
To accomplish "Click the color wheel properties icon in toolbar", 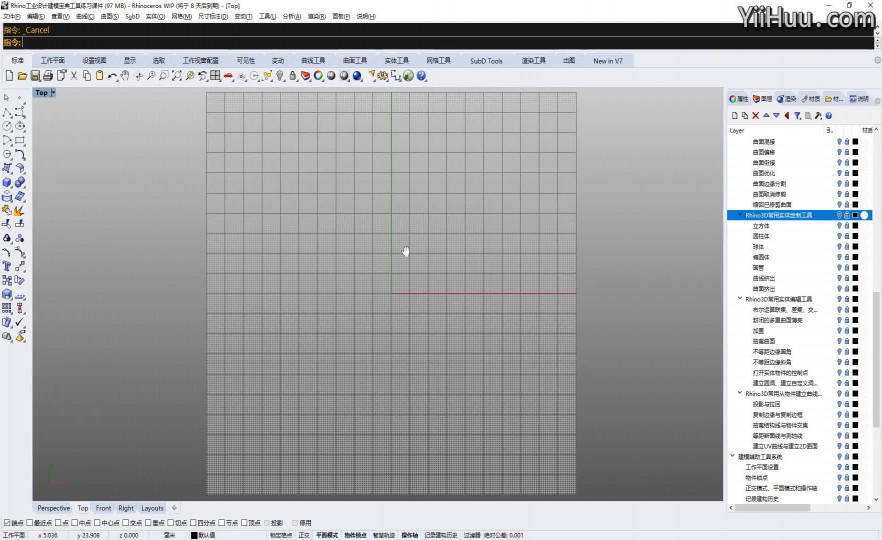I will point(318,76).
